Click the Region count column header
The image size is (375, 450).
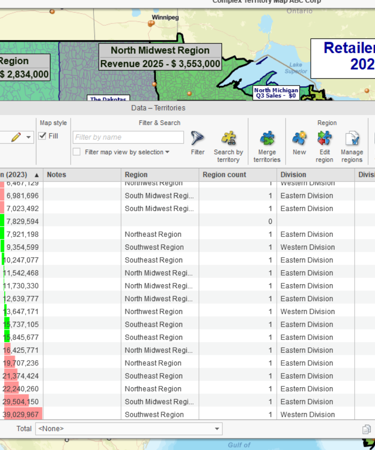[238, 175]
